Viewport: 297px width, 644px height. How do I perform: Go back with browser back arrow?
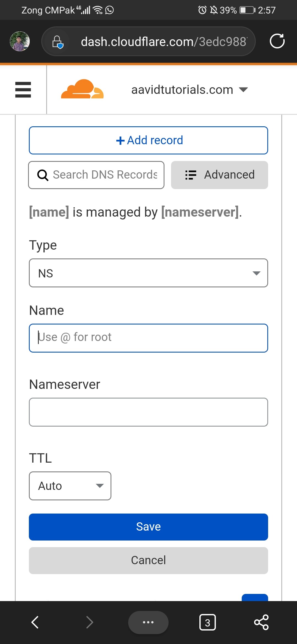point(35,622)
